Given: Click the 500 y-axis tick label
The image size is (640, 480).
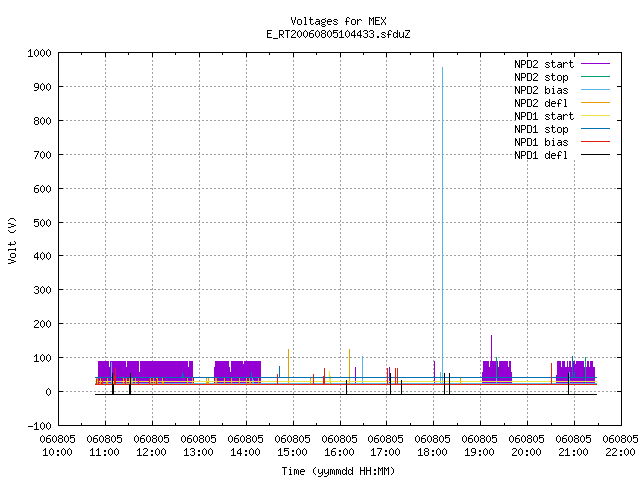Looking at the screenshot, I should pyautogui.click(x=42, y=223).
